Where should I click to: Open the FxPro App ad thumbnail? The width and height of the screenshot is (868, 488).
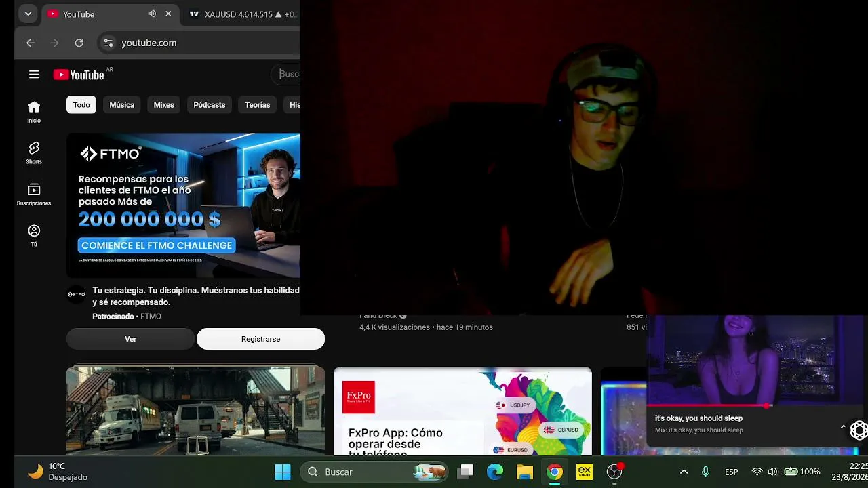click(462, 411)
